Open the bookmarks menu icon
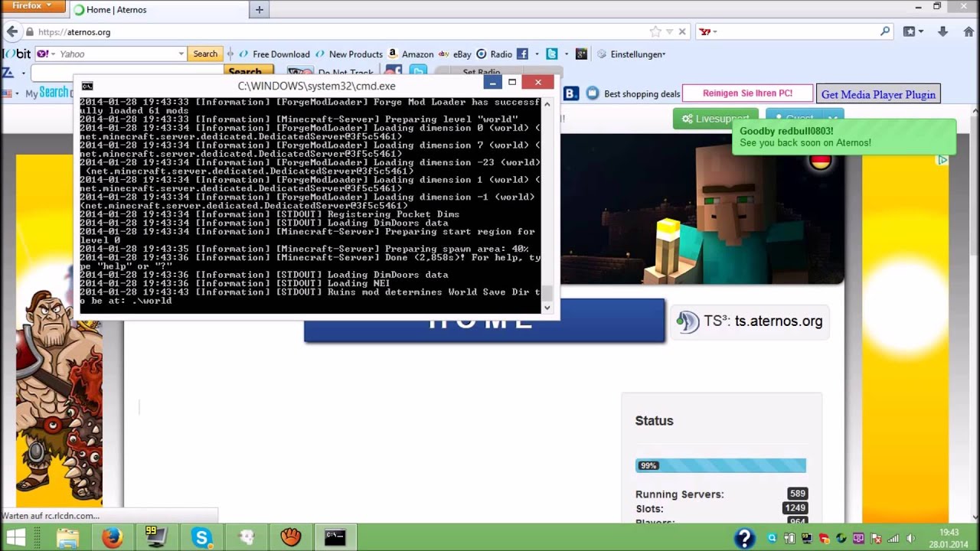 (913, 31)
